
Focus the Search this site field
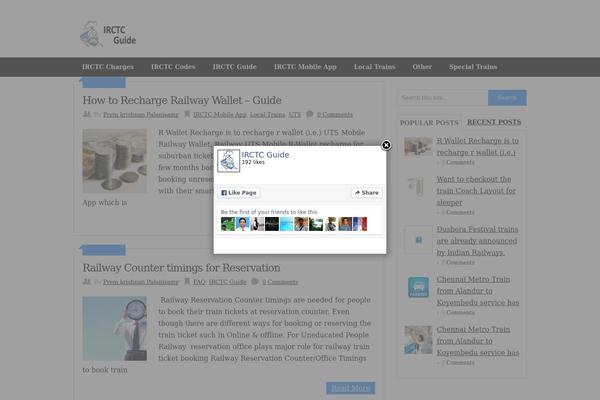[443, 98]
